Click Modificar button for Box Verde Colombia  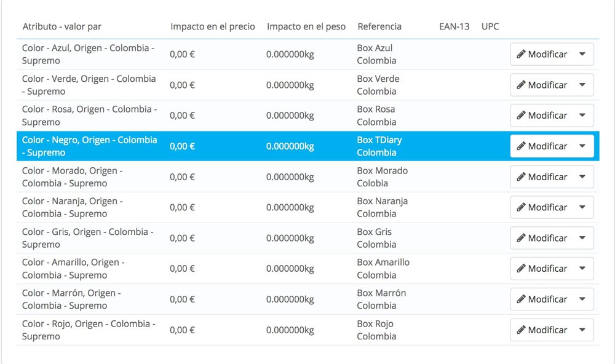click(542, 85)
